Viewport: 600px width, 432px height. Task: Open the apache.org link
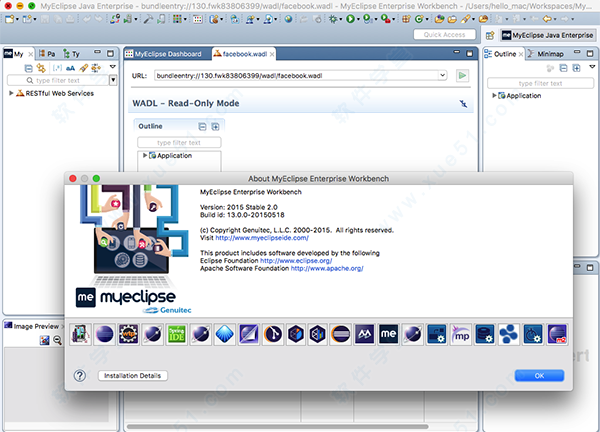(x=327, y=269)
